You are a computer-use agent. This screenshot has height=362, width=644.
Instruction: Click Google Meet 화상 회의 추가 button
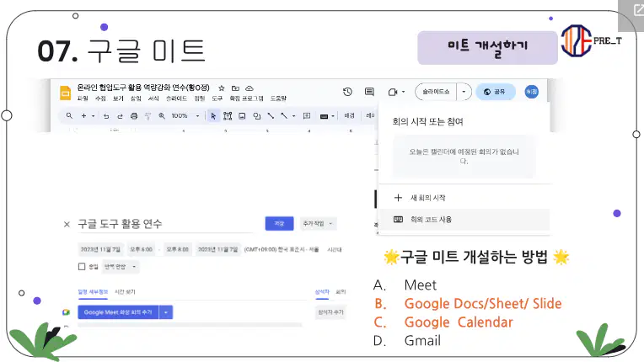tap(118, 312)
